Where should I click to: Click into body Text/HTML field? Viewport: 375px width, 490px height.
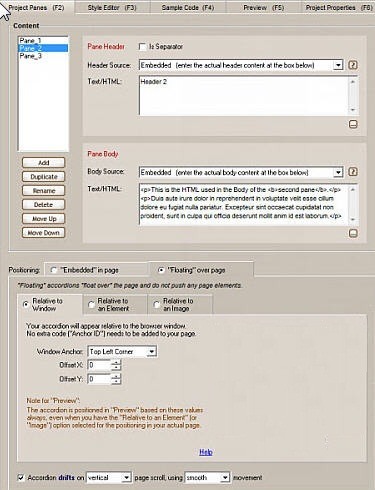[244, 204]
